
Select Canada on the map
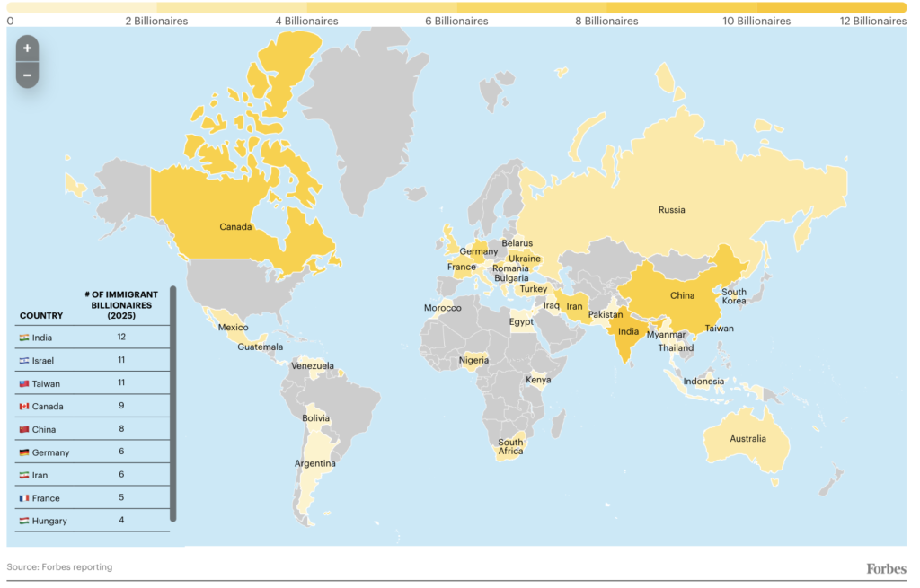coord(235,226)
